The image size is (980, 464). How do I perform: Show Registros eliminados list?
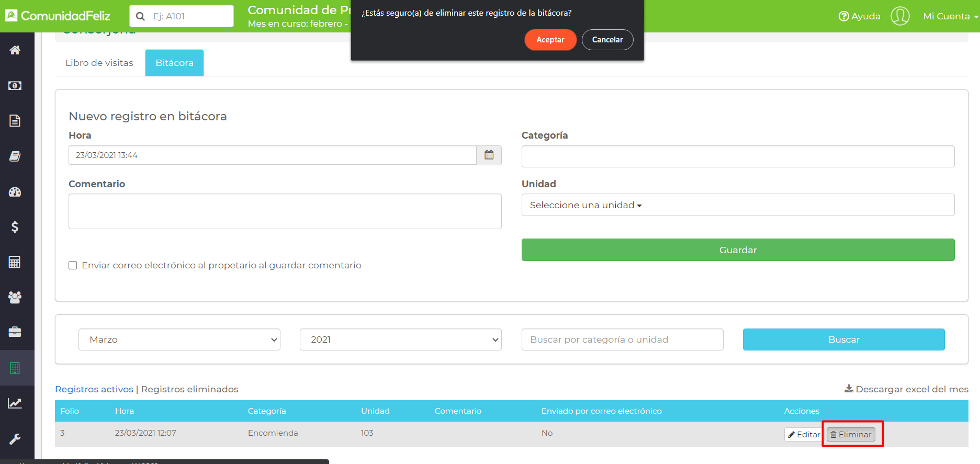pos(189,389)
